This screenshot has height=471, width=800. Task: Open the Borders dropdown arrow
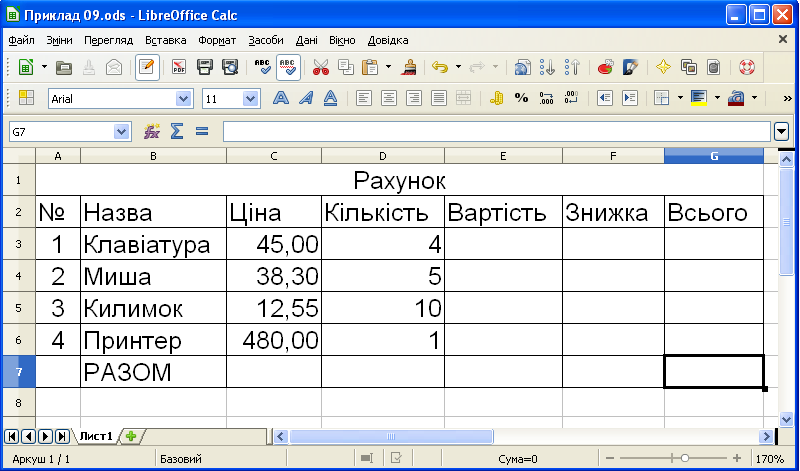(680, 98)
